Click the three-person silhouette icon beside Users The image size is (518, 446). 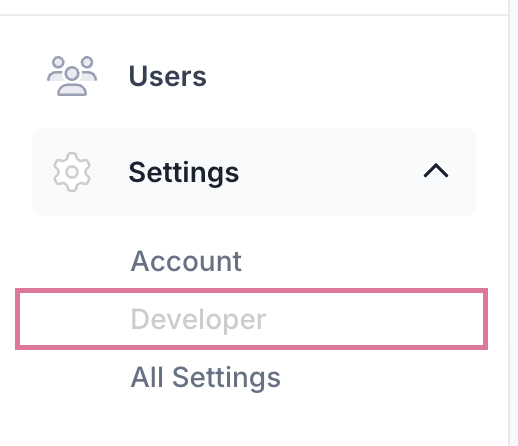72,76
